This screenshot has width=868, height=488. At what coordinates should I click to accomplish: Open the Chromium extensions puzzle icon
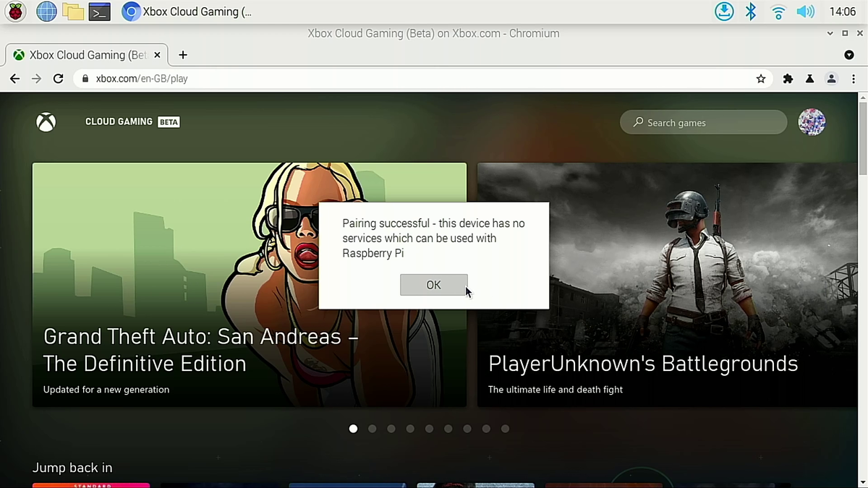(788, 78)
